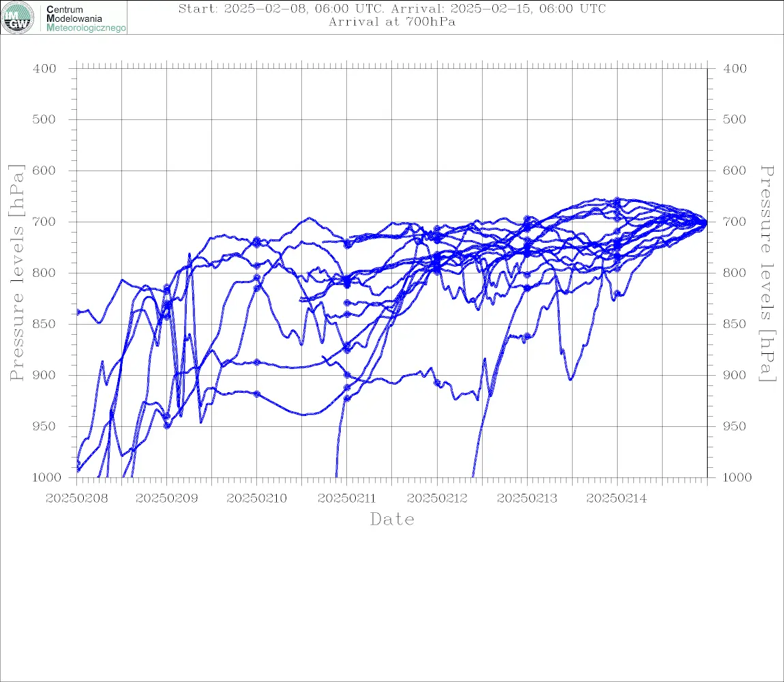Click date label 20250211
The image size is (784, 682).
[346, 499]
